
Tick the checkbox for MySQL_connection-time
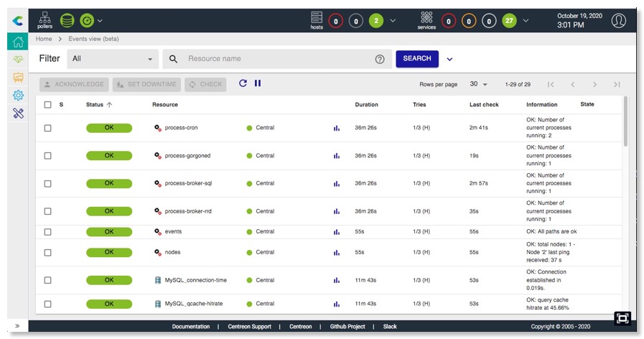(x=48, y=280)
